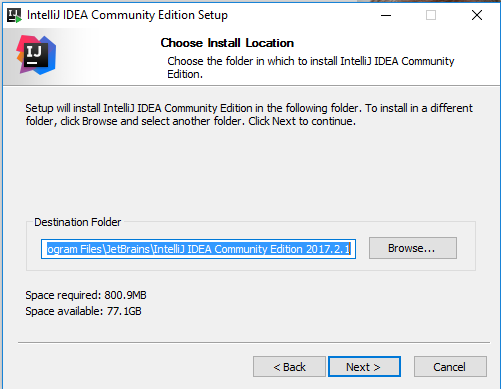Open the Browse... folder dialog
This screenshot has height=389, width=501.
point(413,248)
